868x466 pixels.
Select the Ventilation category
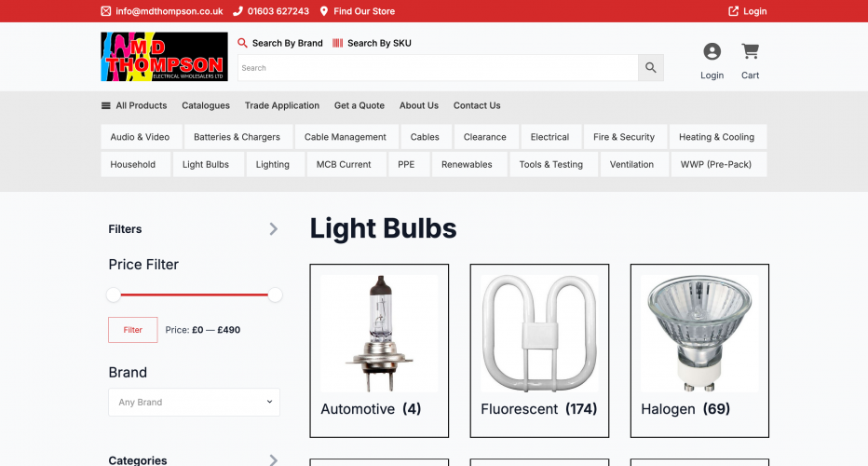(633, 165)
